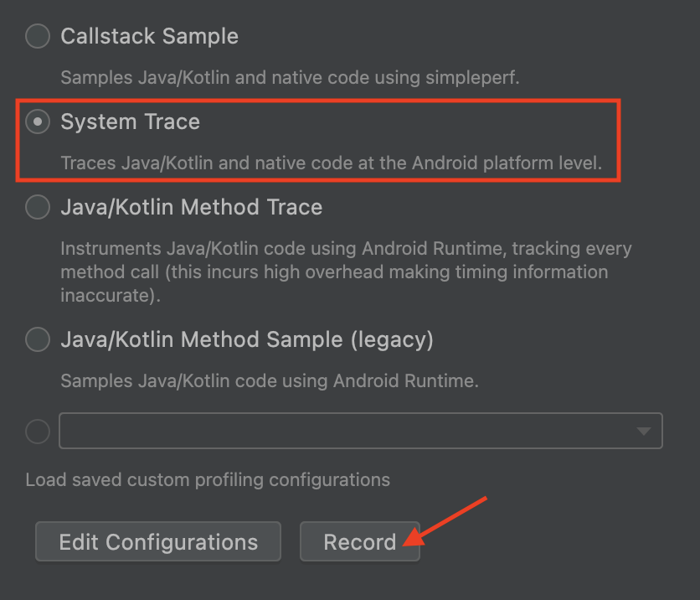Viewport: 700px width, 600px height.
Task: Click the System Trace label
Action: click(130, 122)
